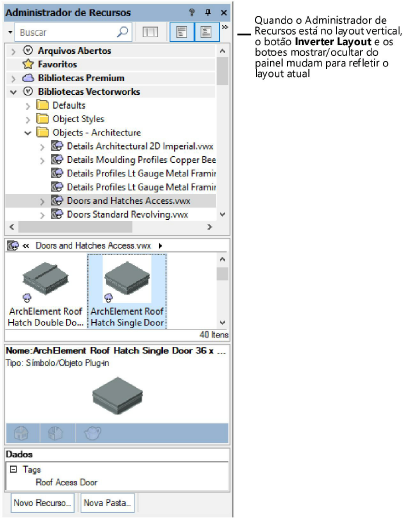Click the Inverter Layout button
Image resolution: width=407 pixels, height=529 pixels.
(x=150, y=32)
